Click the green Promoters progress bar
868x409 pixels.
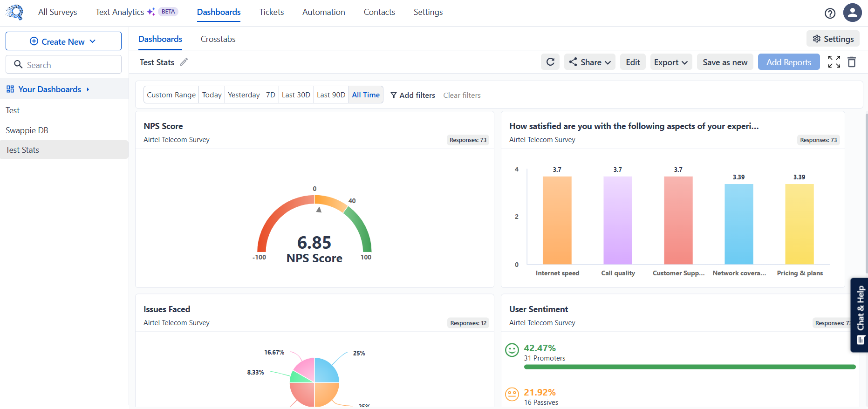690,367
